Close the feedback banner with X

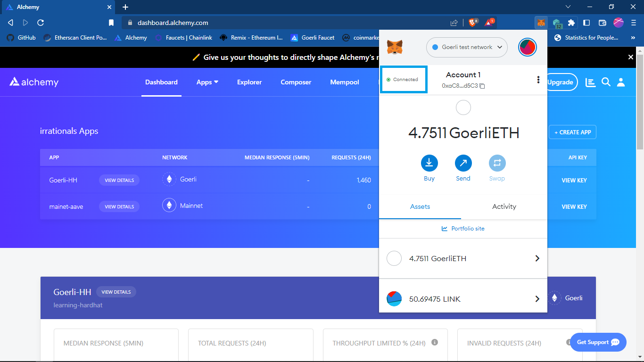[631, 57]
